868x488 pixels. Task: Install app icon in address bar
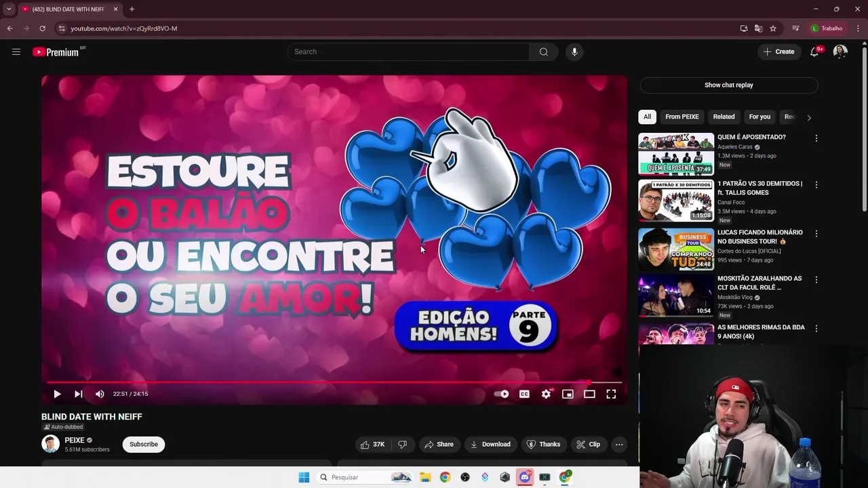point(744,28)
